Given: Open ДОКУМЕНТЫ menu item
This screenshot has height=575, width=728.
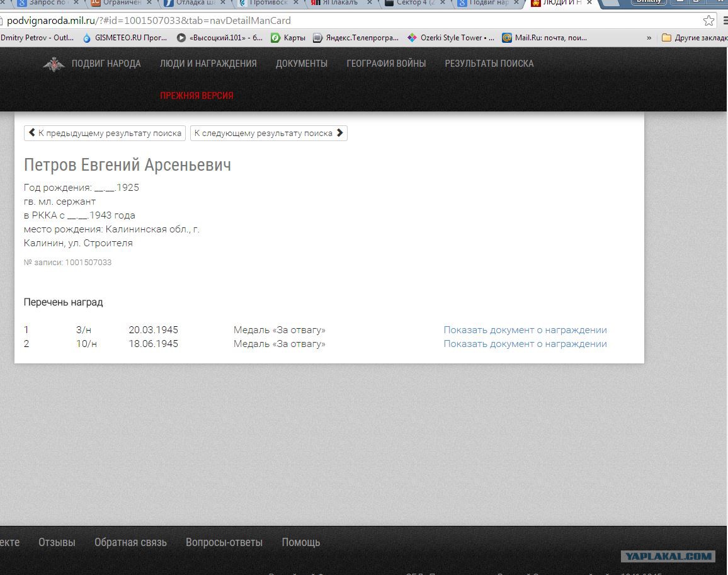Looking at the screenshot, I should coord(301,64).
